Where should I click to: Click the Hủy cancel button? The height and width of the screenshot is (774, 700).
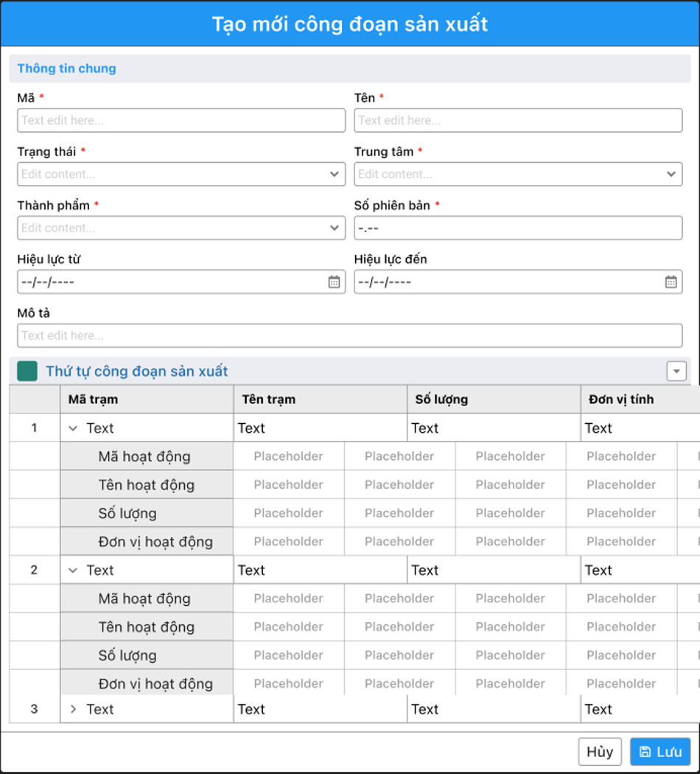(600, 752)
